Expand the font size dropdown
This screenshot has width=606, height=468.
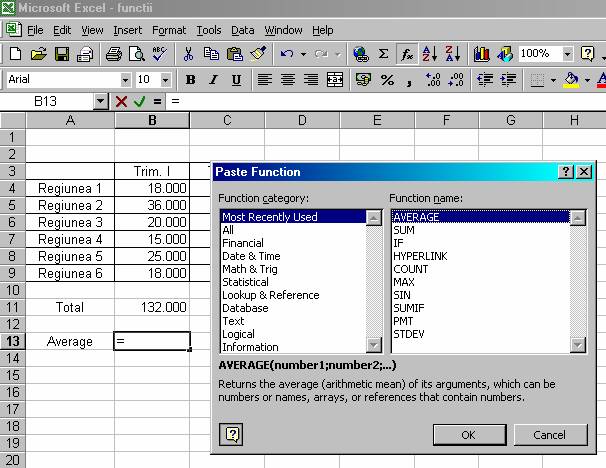166,79
